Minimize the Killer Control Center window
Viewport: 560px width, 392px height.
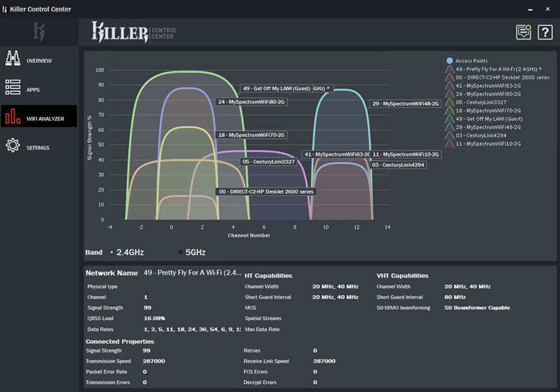[x=530, y=9]
